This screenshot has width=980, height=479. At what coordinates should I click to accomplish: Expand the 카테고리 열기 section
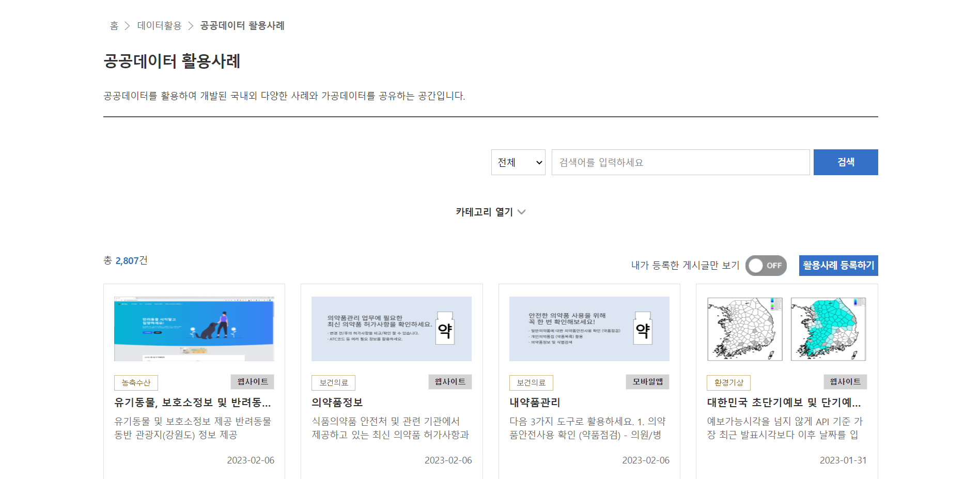[x=490, y=212]
